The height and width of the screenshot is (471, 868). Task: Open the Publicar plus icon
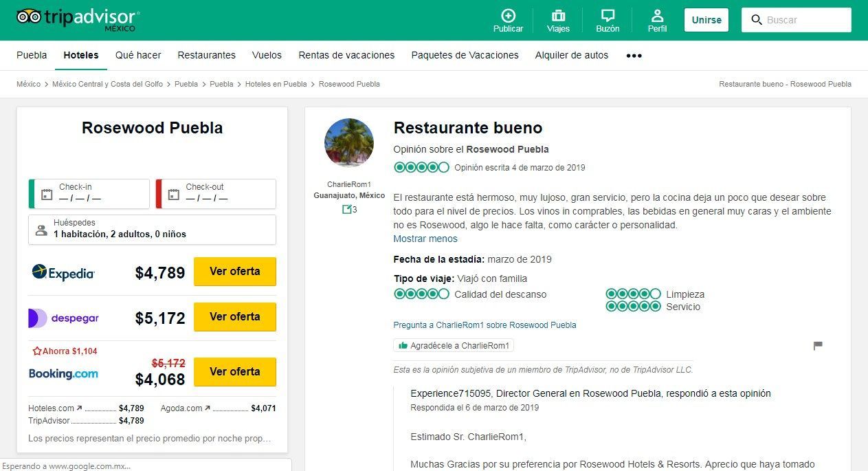coord(508,15)
